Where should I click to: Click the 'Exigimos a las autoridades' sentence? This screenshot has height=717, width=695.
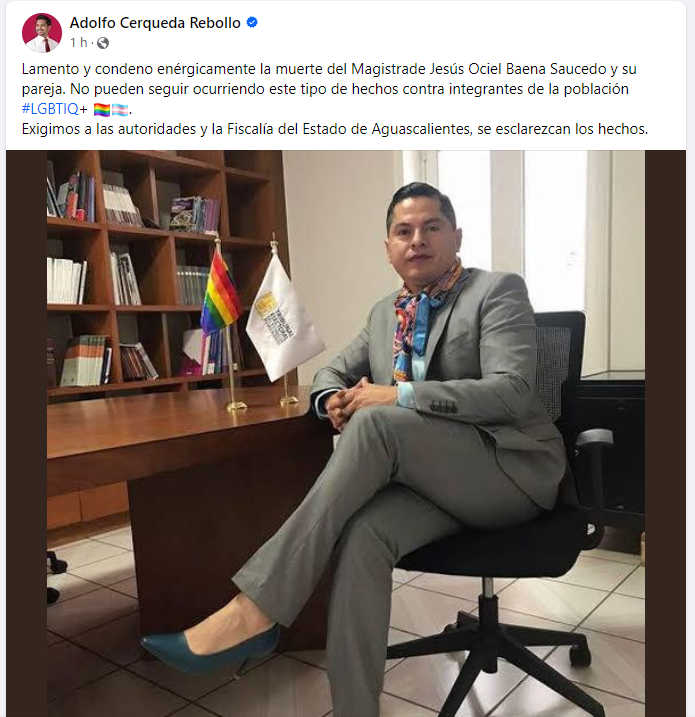click(x=335, y=129)
